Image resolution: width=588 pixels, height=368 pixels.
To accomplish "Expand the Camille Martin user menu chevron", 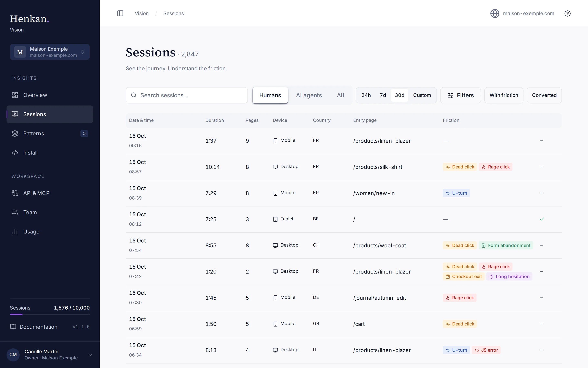I will pyautogui.click(x=90, y=355).
